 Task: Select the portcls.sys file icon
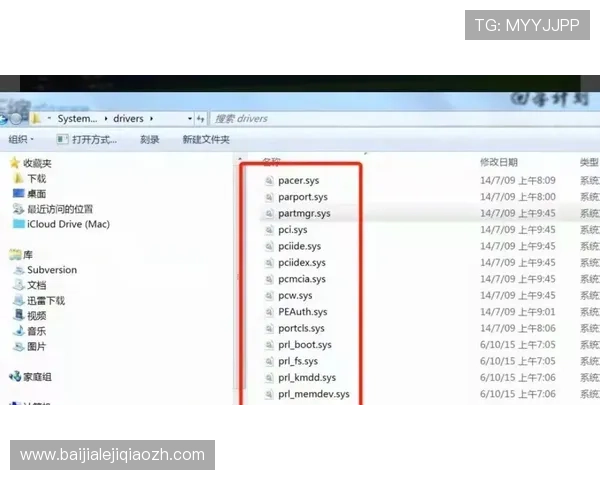pos(269,328)
